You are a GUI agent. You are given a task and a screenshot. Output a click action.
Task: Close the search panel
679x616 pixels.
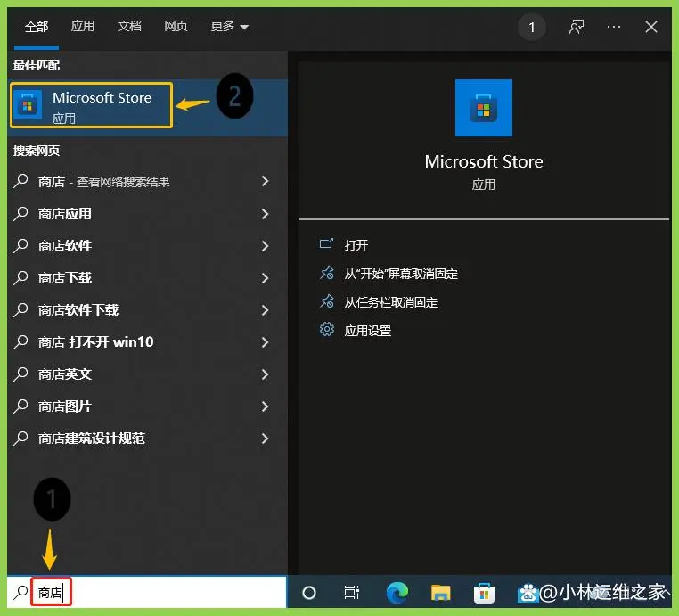(650, 27)
